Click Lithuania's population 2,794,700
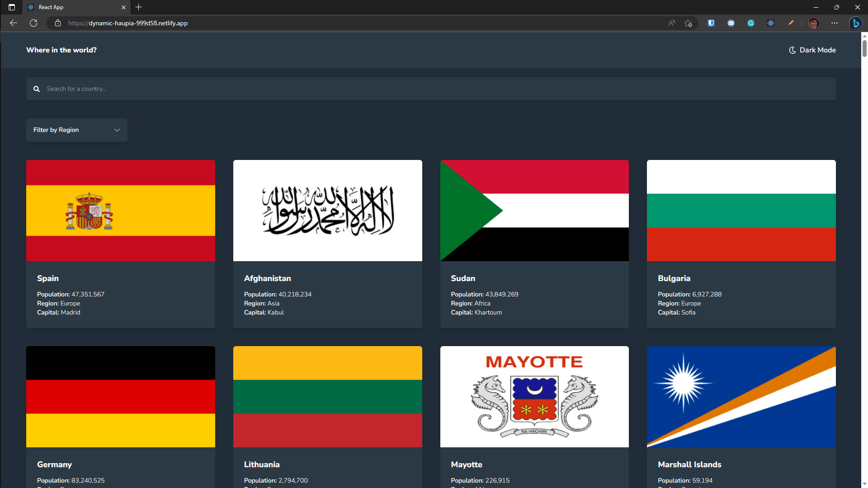The height and width of the screenshot is (488, 868). 293,480
